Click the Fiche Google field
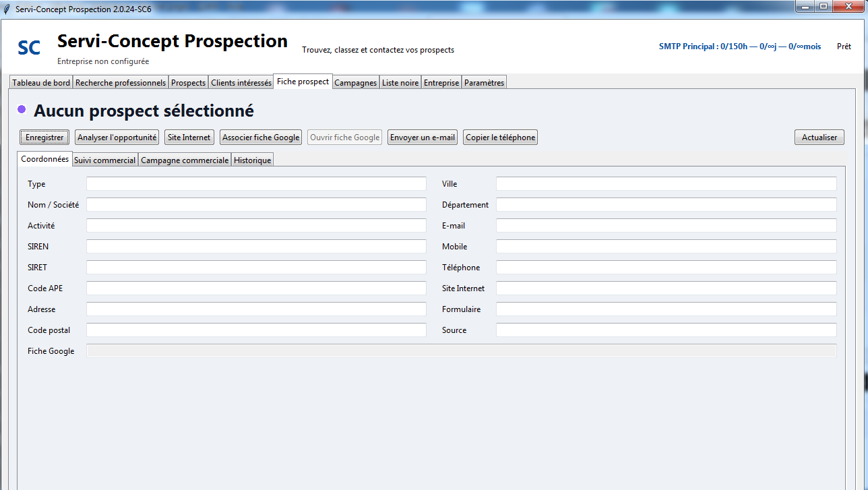 tap(462, 351)
